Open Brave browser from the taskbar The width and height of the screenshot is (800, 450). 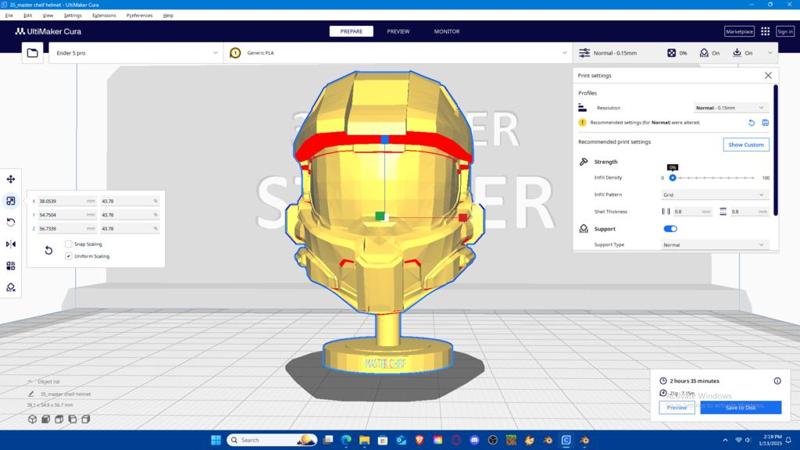point(419,440)
